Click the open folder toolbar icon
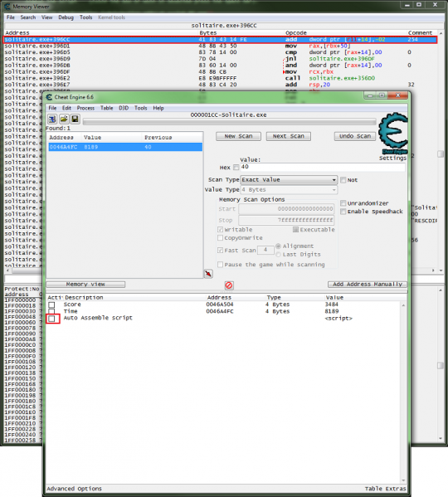This screenshot has width=448, height=497. (64, 119)
